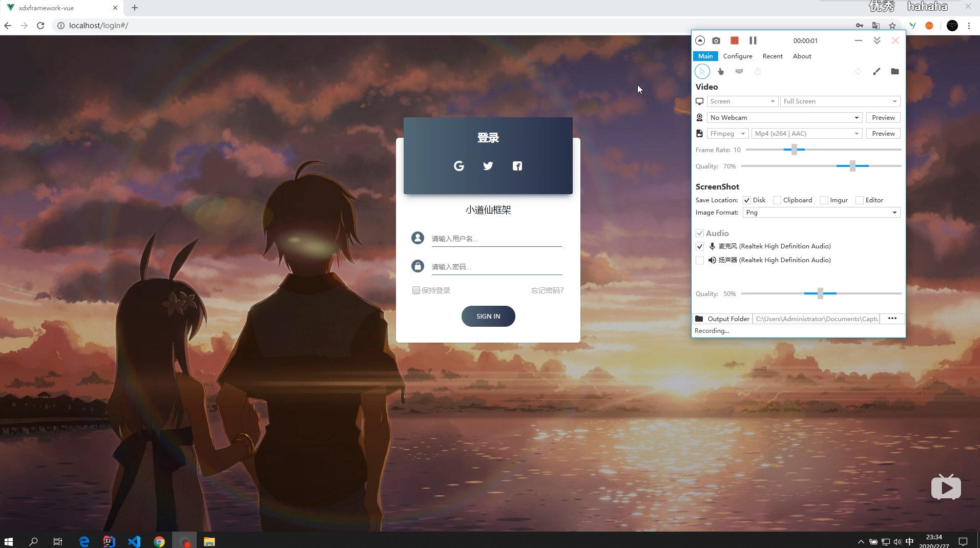Open the FFmpeg encoder dropdown
980x548 pixels.
727,134
